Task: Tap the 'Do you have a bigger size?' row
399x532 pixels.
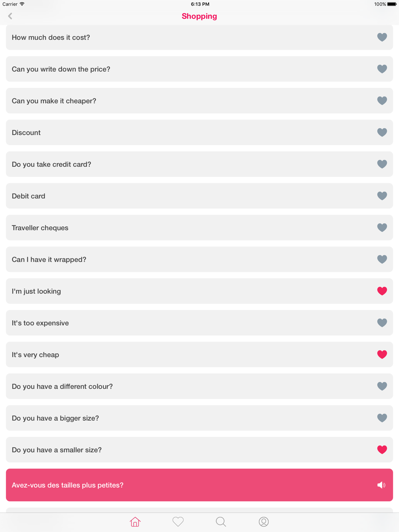Action: (199, 418)
